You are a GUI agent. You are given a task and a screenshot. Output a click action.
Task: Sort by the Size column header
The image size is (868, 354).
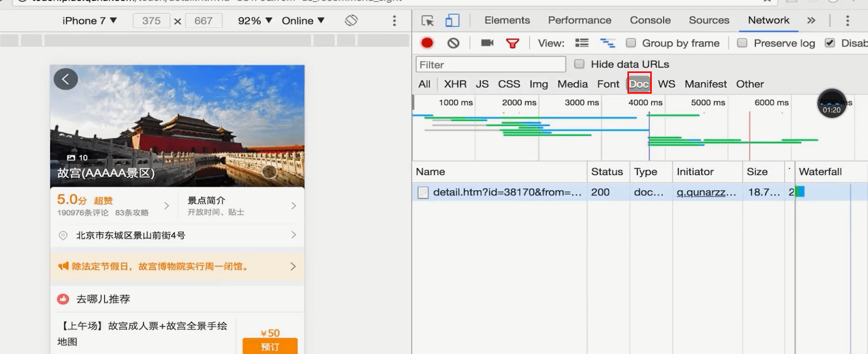pos(764,172)
